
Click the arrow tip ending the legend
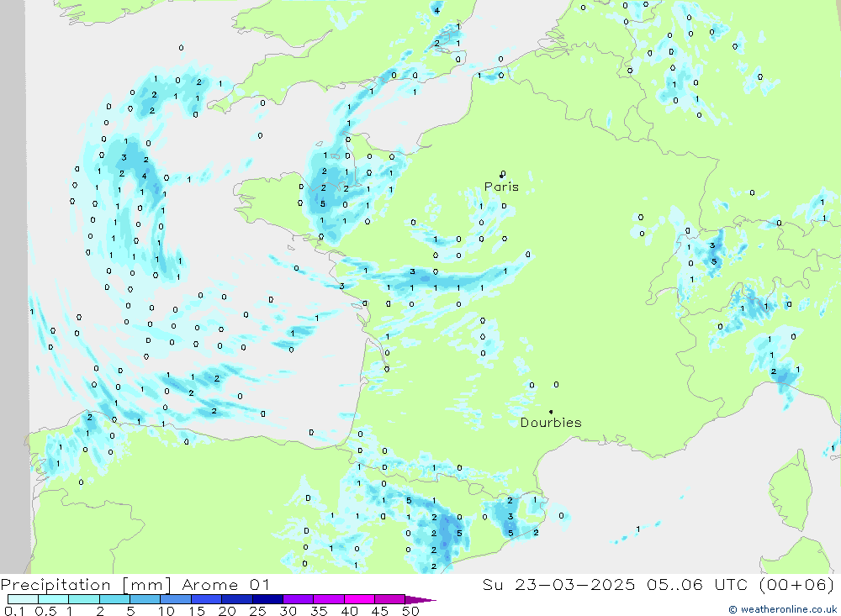click(421, 600)
